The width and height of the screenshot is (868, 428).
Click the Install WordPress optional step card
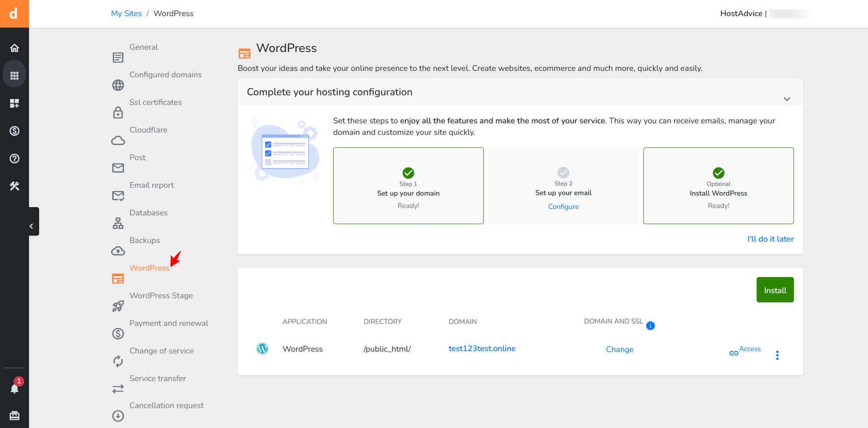[x=718, y=185]
